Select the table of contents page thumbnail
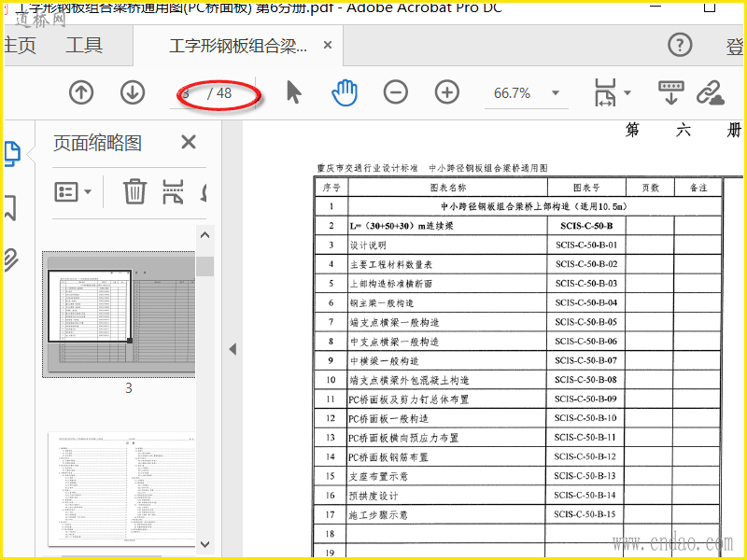747x560 pixels. (x=121, y=489)
